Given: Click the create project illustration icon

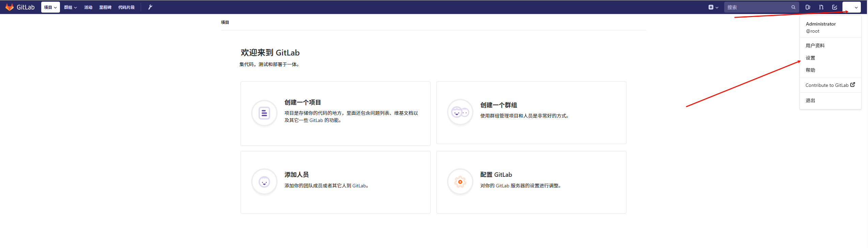Looking at the screenshot, I should pos(264,113).
